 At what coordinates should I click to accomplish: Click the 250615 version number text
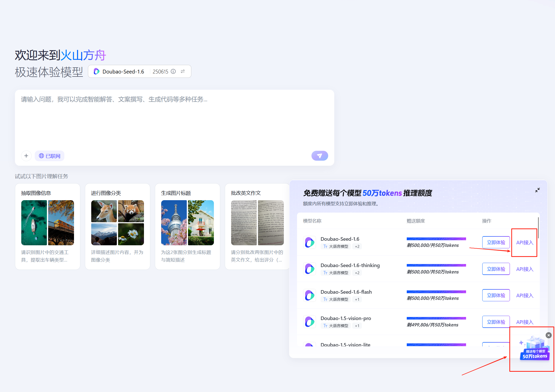click(x=160, y=72)
